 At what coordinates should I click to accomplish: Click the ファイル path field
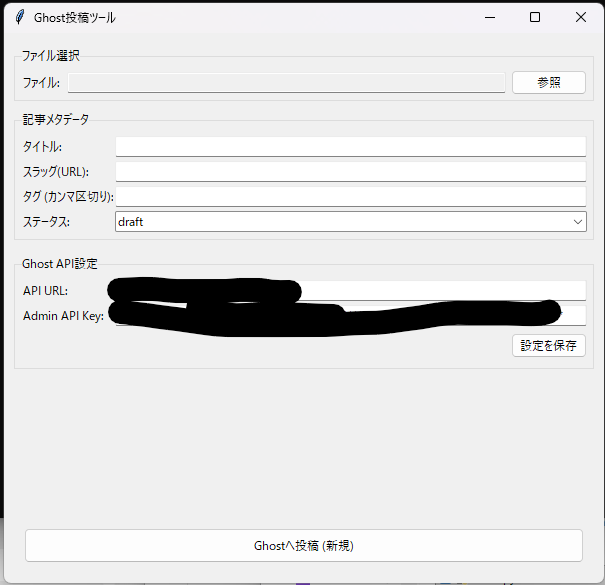point(286,83)
